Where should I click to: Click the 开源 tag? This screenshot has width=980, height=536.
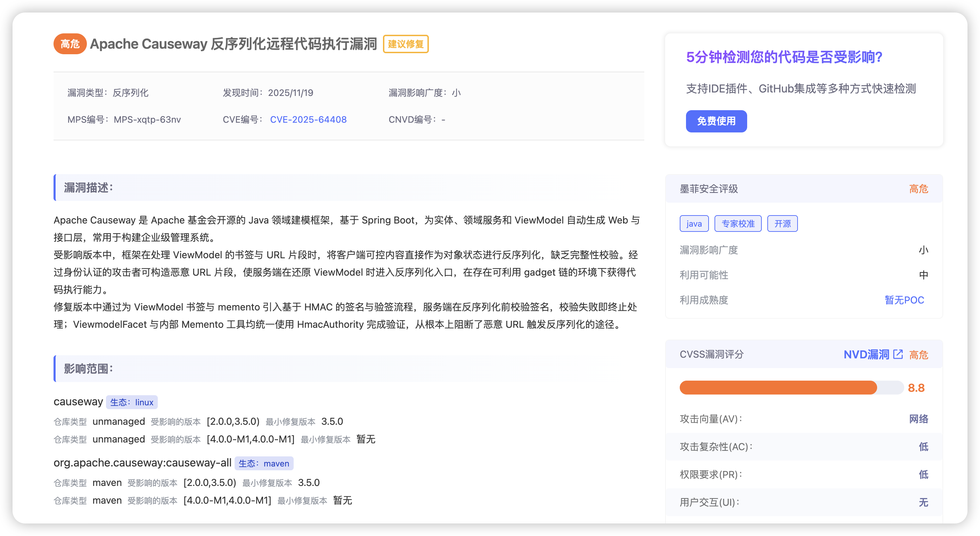pyautogui.click(x=782, y=224)
